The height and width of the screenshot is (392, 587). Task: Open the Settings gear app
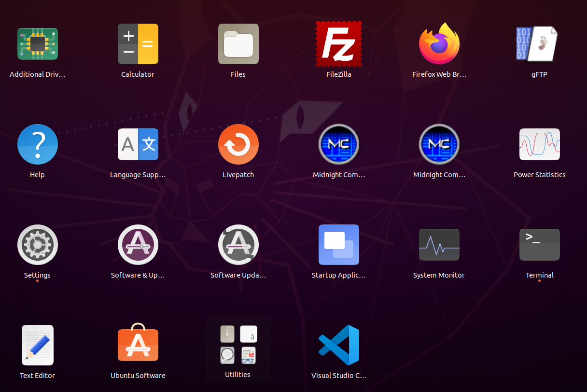[38, 245]
